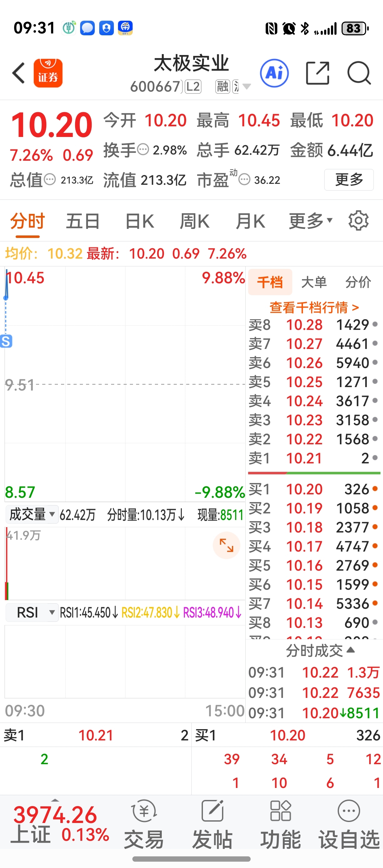Tap the L2 level badge

193,87
